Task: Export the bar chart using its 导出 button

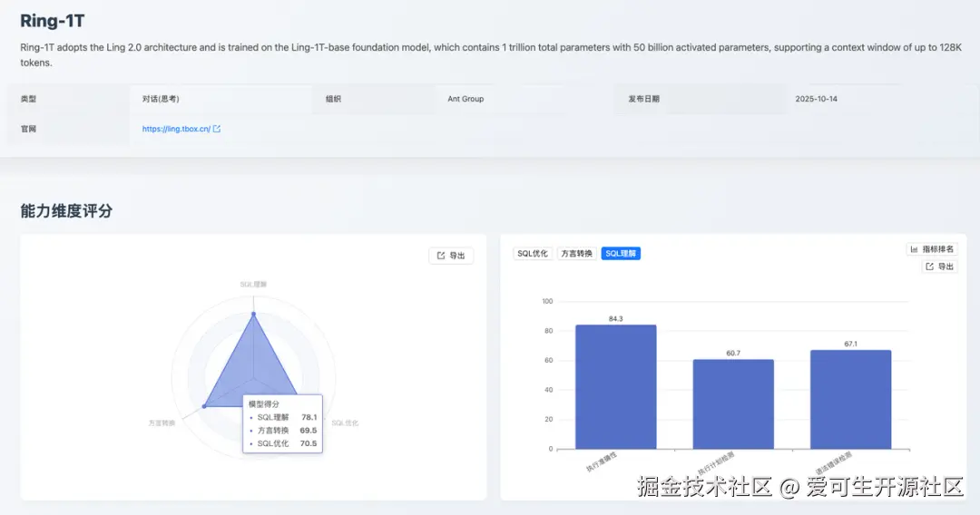Action: 940,267
